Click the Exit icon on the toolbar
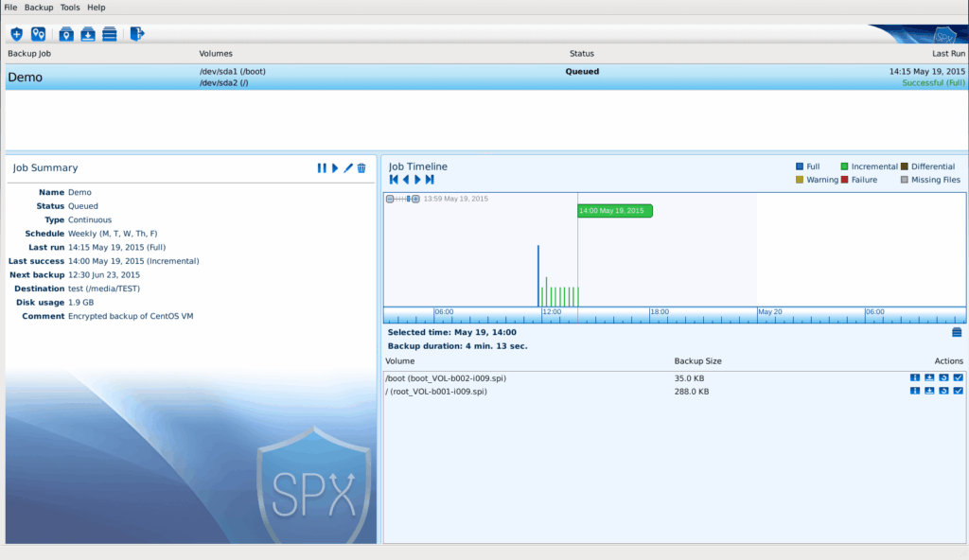The width and height of the screenshot is (969, 560). (137, 33)
